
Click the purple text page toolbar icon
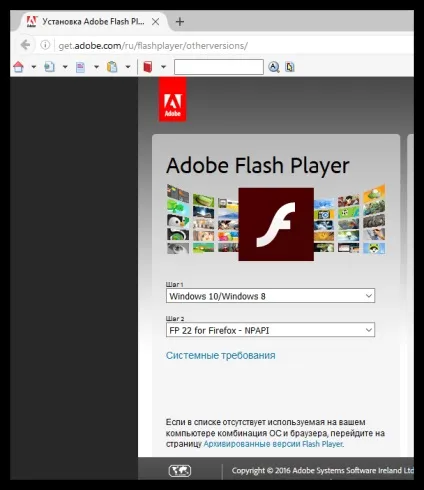[x=80, y=67]
